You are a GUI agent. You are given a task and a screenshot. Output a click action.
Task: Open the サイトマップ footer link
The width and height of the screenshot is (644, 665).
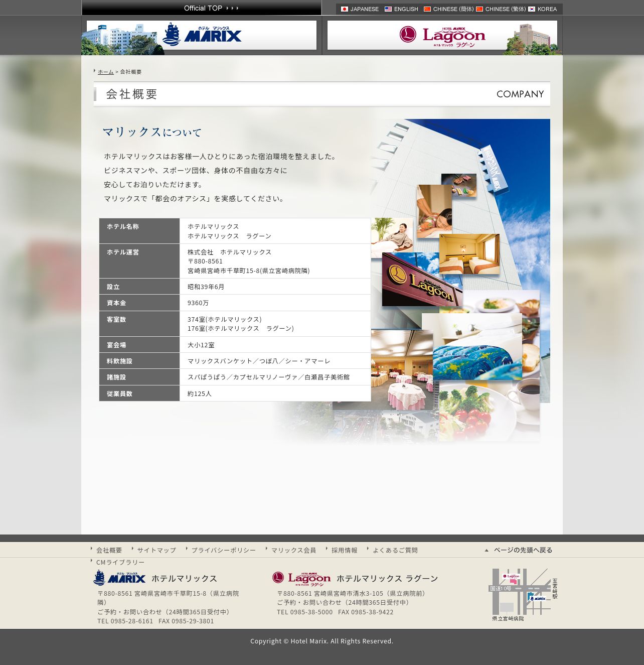tap(156, 550)
